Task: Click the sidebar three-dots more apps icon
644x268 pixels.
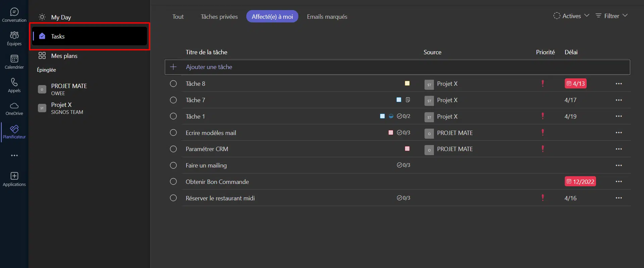Action: point(14,155)
